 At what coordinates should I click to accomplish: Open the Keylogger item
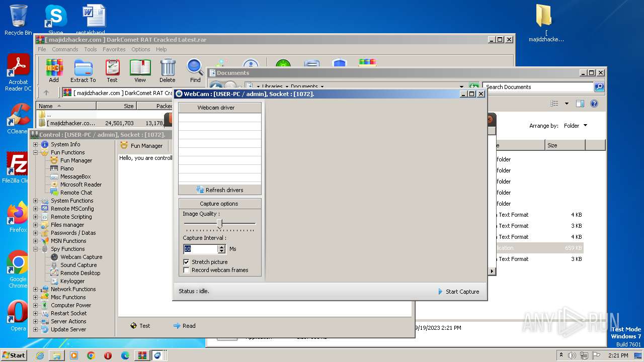coord(72,281)
